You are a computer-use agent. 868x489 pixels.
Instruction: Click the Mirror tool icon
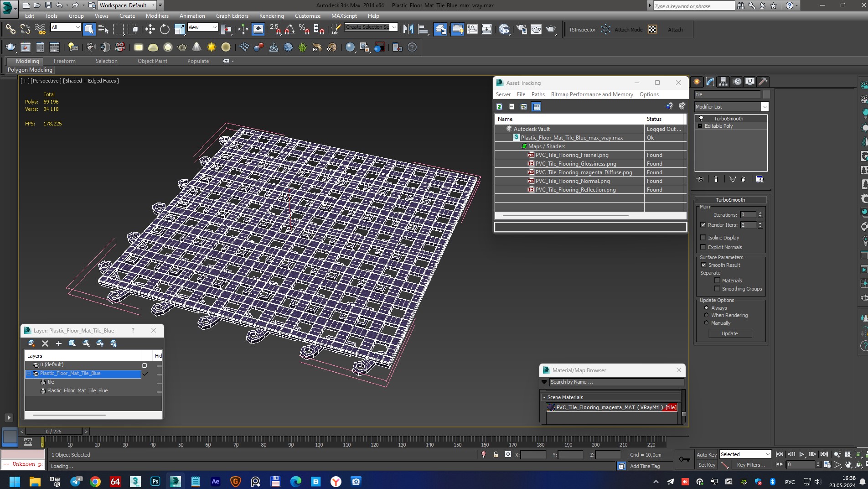coord(408,30)
